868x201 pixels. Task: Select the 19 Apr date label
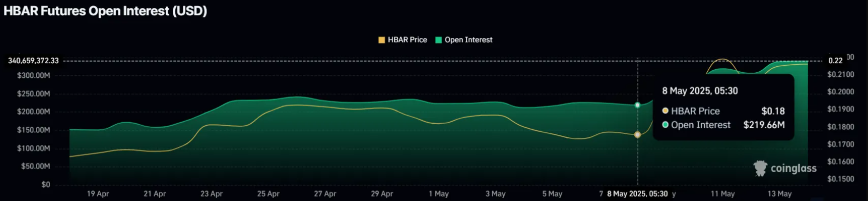tap(98, 194)
